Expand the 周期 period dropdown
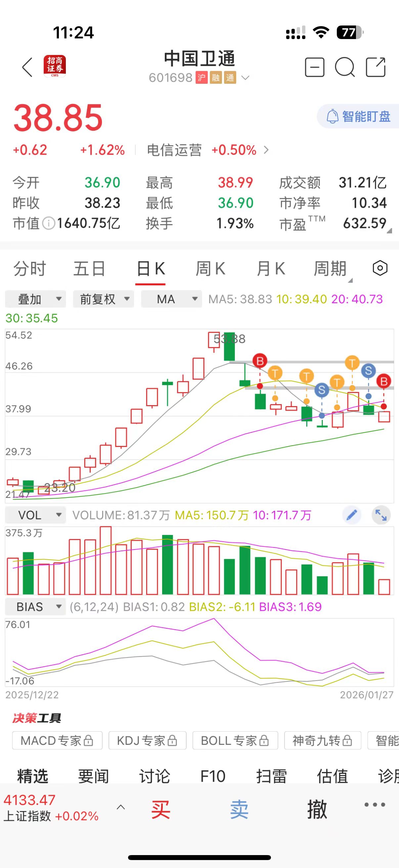 (333, 269)
